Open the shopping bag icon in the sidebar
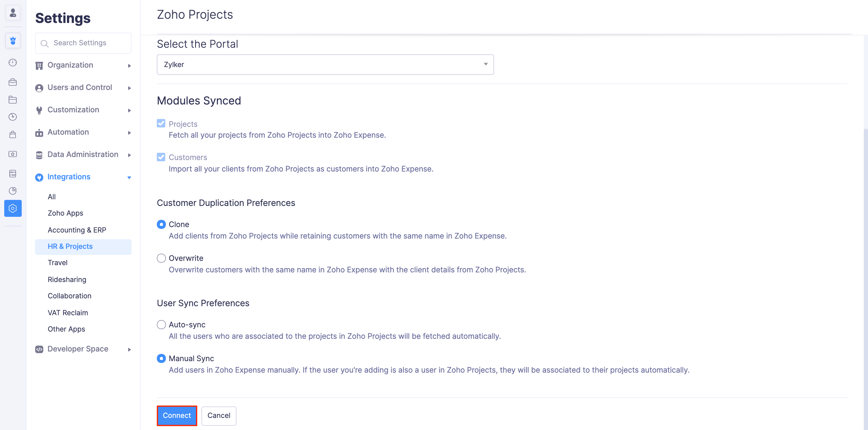The height and width of the screenshot is (430, 868). [13, 135]
